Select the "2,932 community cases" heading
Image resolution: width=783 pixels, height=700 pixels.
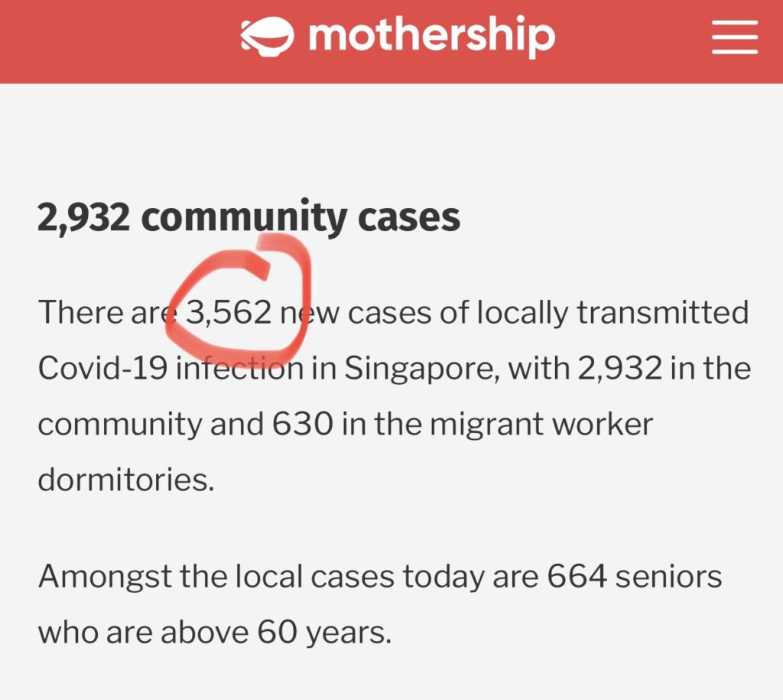tap(249, 217)
